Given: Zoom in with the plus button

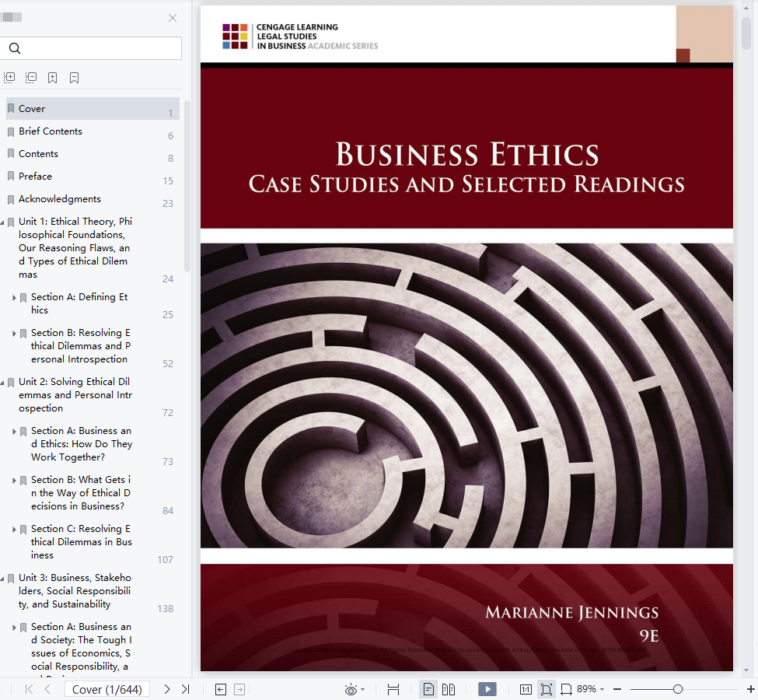Looking at the screenshot, I should [751, 689].
